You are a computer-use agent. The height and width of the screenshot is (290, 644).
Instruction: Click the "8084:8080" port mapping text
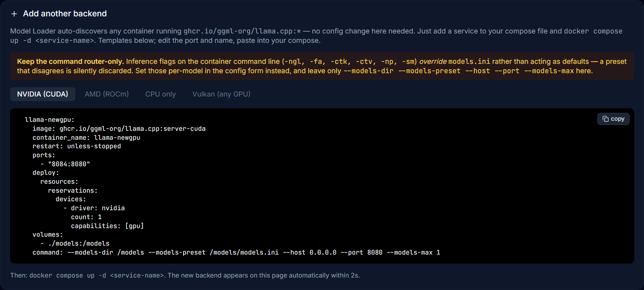tap(69, 164)
